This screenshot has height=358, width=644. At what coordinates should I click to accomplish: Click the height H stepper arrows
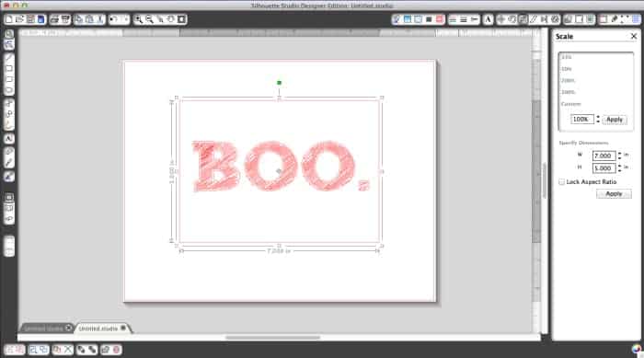[619, 167]
